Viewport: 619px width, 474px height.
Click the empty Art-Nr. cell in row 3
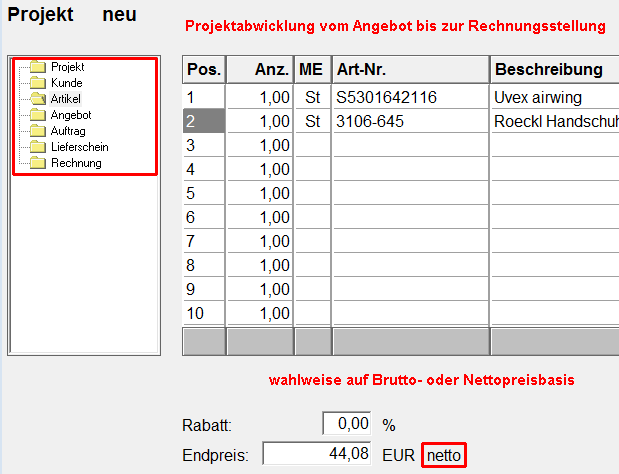pyautogui.click(x=410, y=145)
